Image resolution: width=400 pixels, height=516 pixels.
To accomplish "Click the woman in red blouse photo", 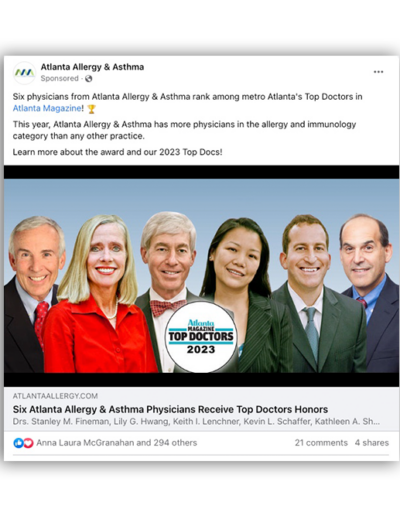I will pos(100,293).
